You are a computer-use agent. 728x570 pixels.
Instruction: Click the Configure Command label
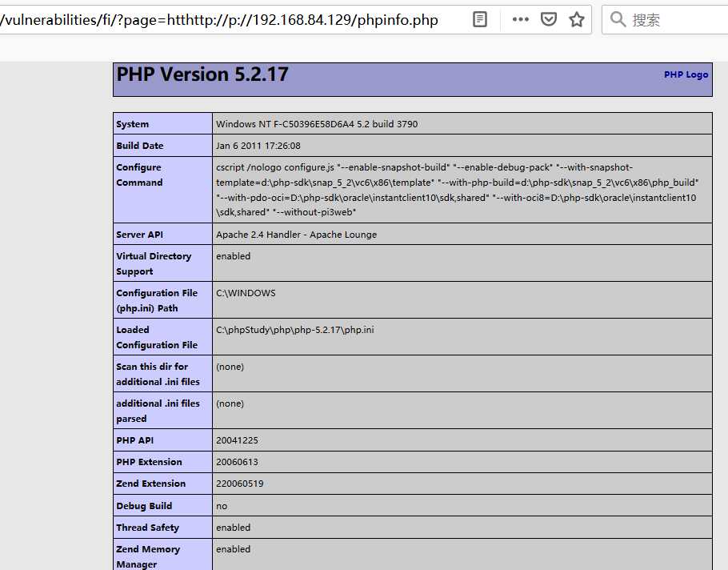[139, 175]
